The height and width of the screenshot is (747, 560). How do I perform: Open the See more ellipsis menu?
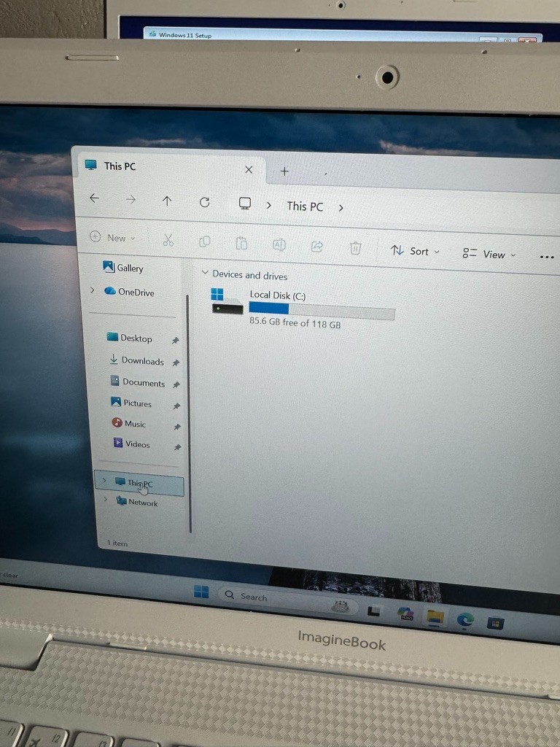pos(547,257)
